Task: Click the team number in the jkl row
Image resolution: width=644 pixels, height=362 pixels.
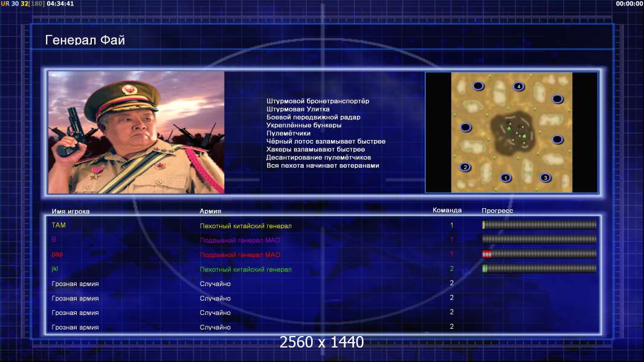Action: coord(452,268)
